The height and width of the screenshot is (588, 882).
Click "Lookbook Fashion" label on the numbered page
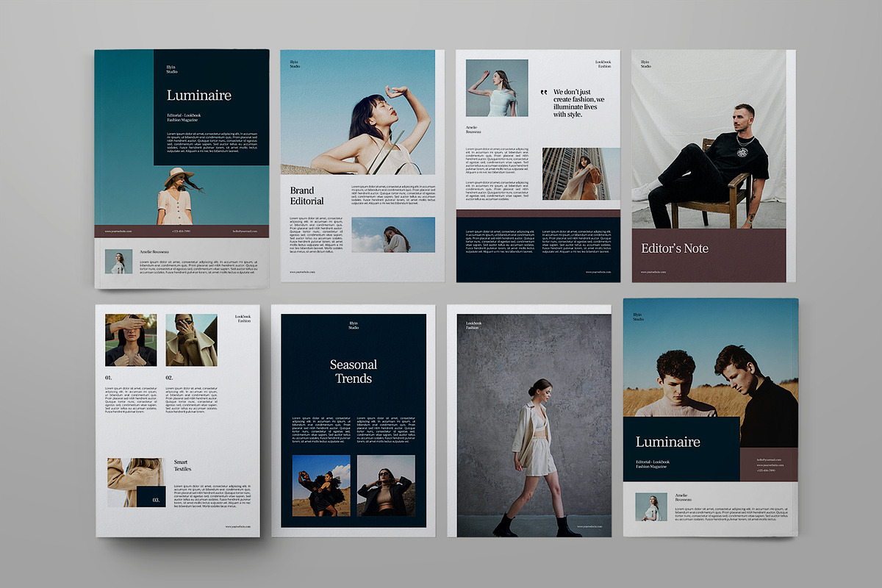(243, 318)
